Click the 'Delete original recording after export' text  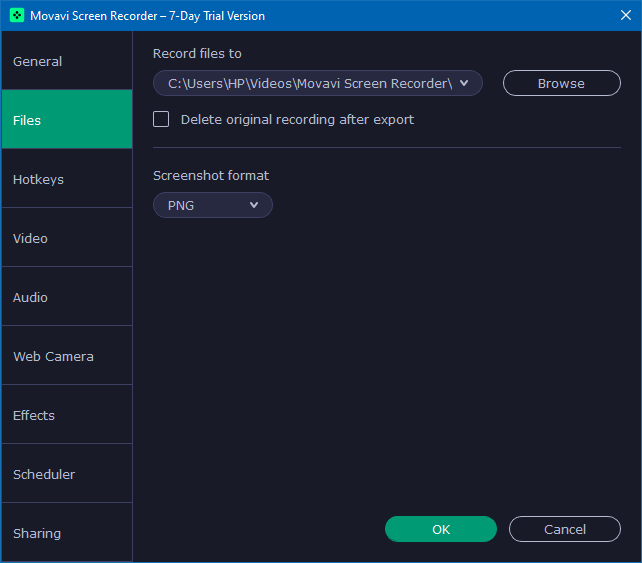297,120
